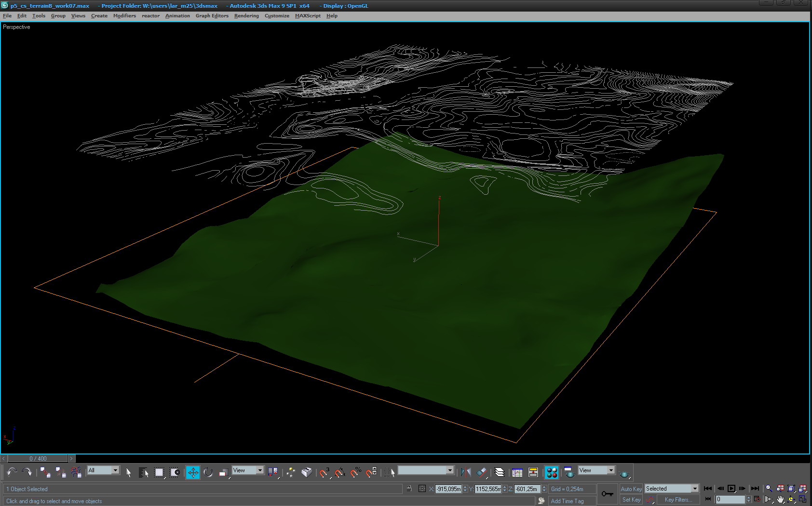Open the Layer Manager

click(500, 472)
